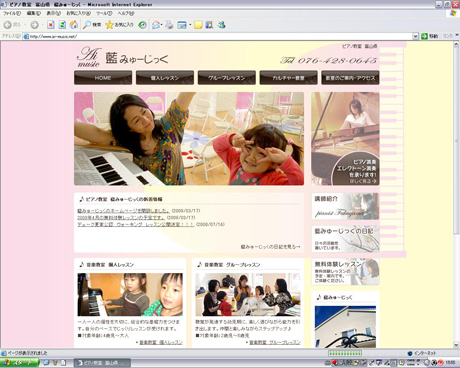Click the Edit page icon in the toolbar
The height and width of the screenshot is (368, 460).
182,25
